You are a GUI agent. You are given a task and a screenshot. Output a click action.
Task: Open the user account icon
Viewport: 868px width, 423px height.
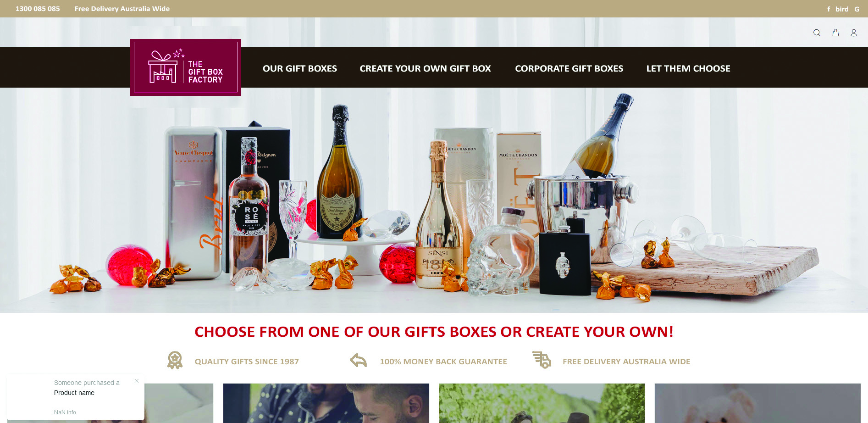[854, 33]
